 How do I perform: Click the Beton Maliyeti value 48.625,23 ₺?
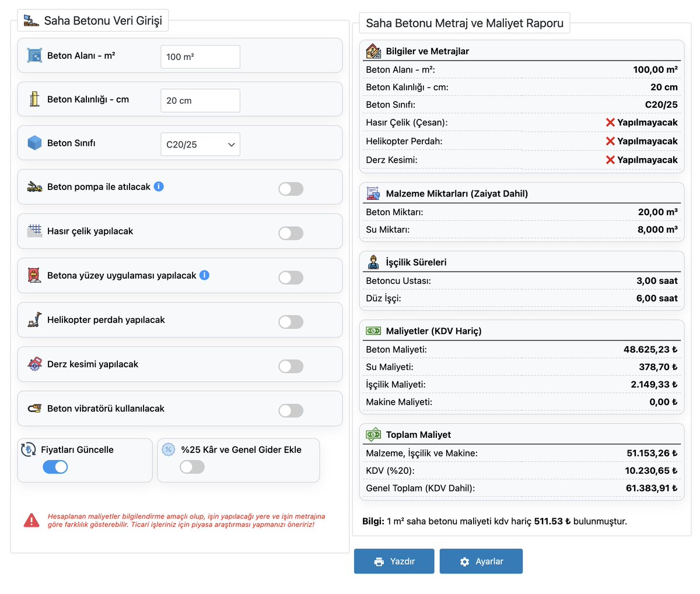pos(650,349)
